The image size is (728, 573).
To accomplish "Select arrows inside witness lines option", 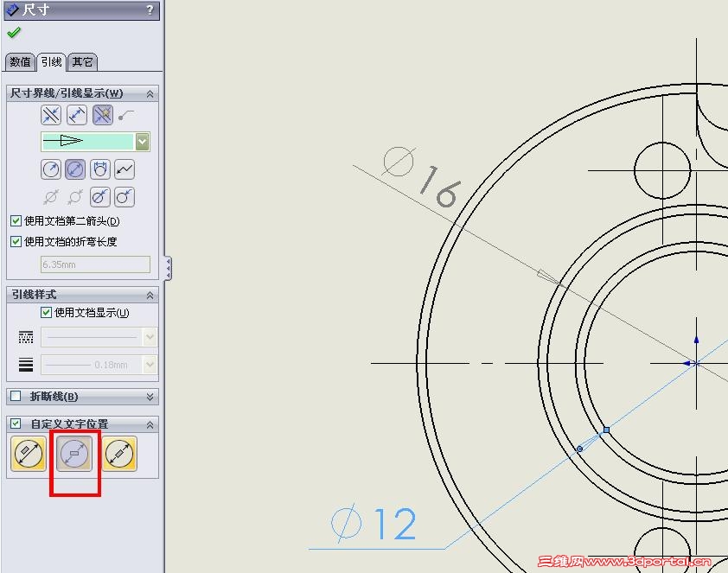I will click(x=77, y=115).
